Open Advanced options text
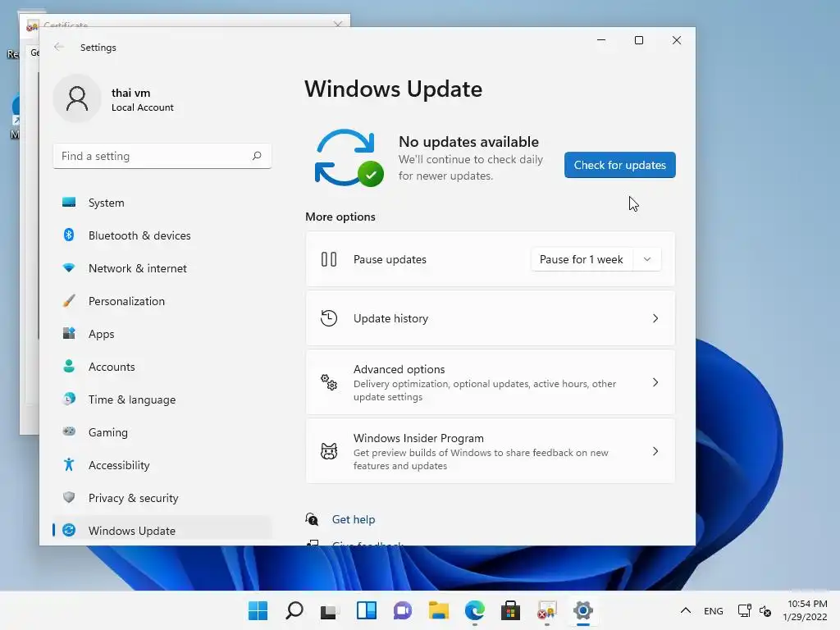This screenshot has width=840, height=630. click(399, 369)
